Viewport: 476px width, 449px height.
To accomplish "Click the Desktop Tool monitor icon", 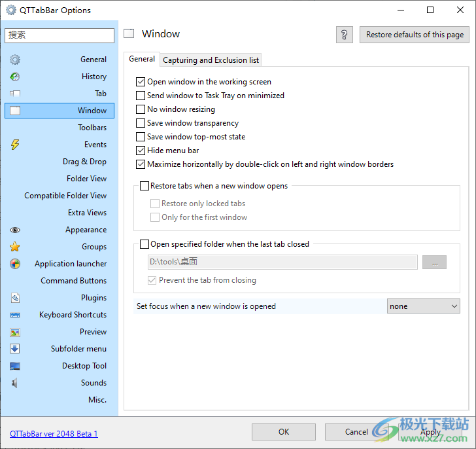I will 15,366.
